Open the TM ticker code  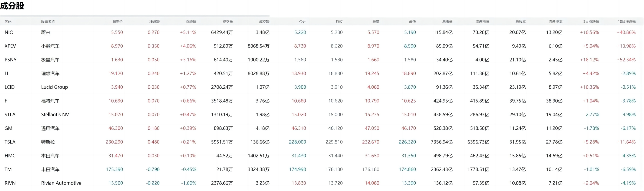pyautogui.click(x=8, y=169)
